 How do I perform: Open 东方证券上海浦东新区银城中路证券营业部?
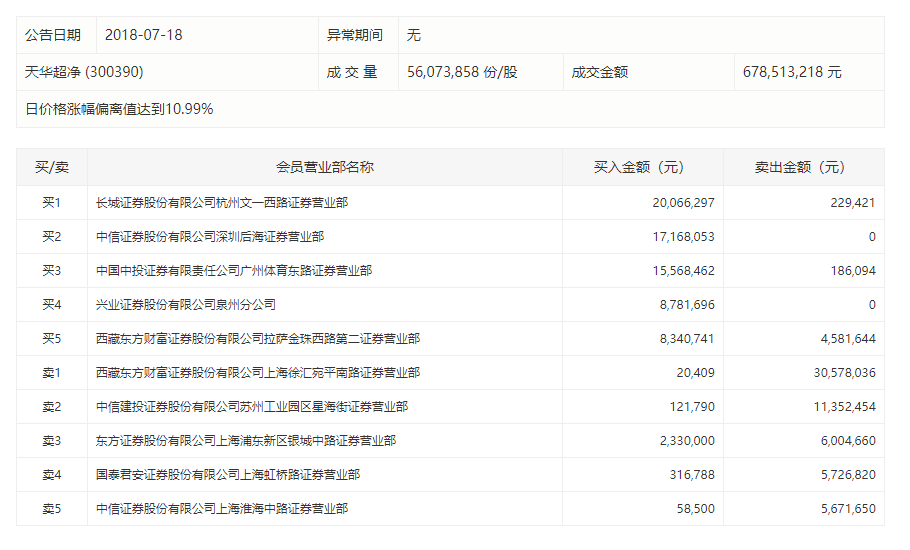(x=246, y=441)
